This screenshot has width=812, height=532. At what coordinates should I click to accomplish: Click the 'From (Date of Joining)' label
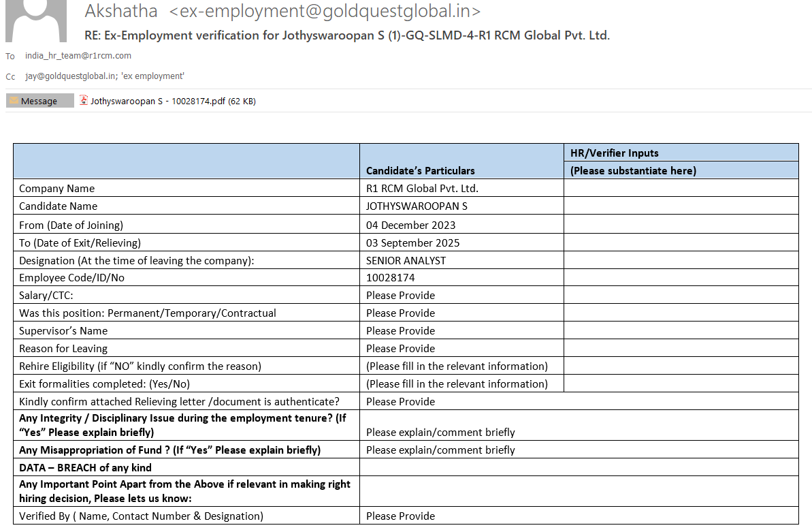point(71,225)
